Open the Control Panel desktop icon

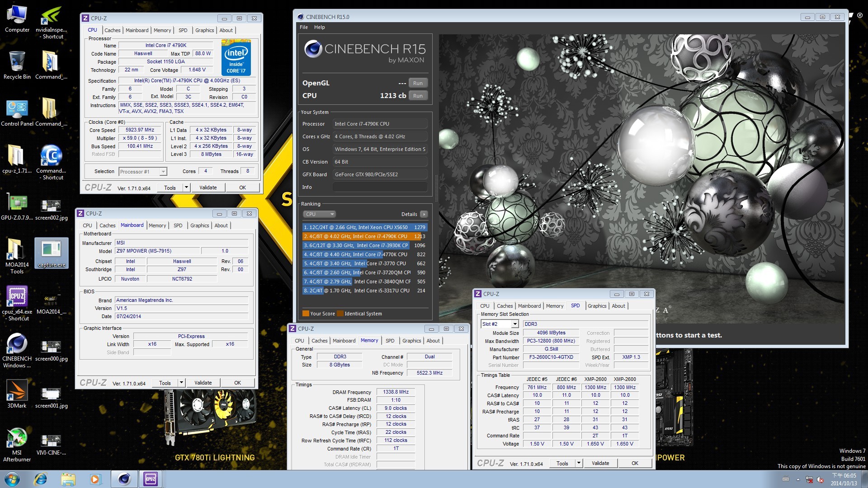coord(17,113)
